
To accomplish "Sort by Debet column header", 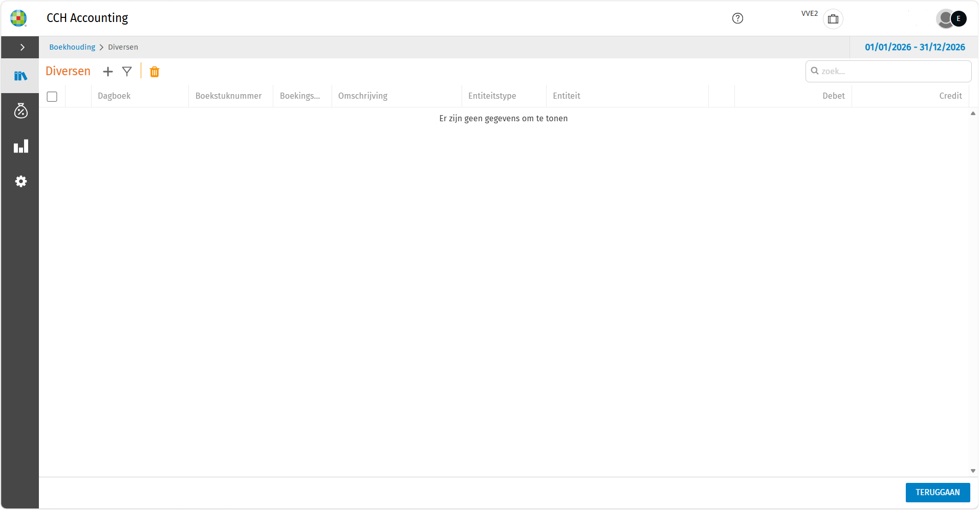I will coord(833,96).
